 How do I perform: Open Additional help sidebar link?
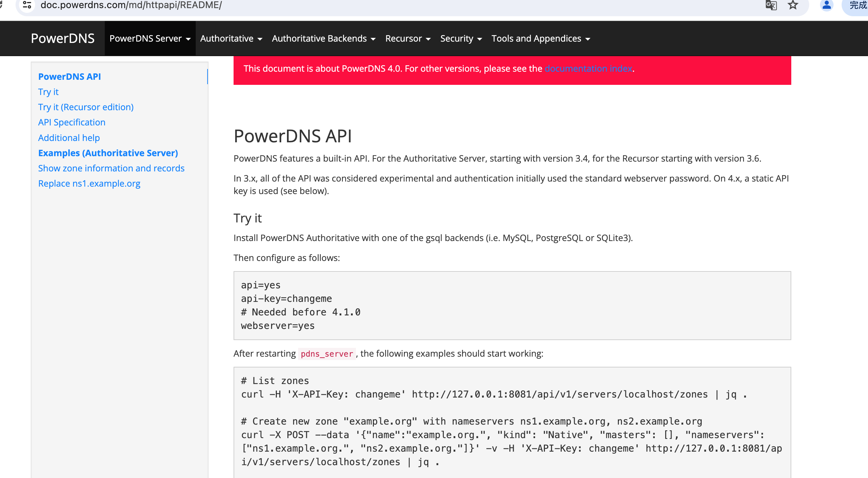pyautogui.click(x=69, y=138)
